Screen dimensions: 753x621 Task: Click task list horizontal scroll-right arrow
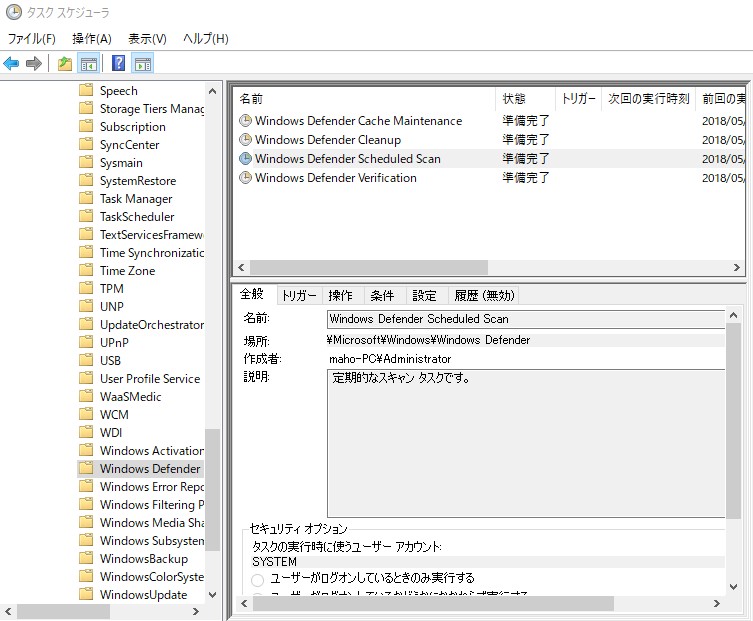coord(737,268)
